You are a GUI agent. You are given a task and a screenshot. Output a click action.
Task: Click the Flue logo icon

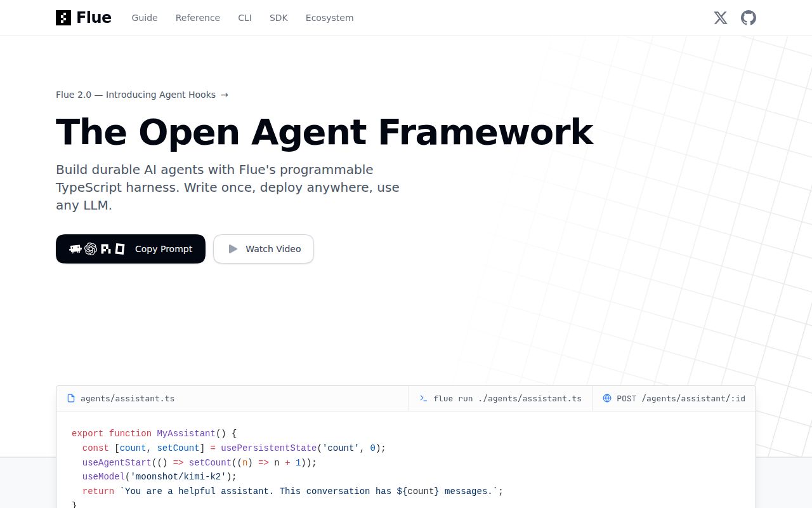(63, 18)
